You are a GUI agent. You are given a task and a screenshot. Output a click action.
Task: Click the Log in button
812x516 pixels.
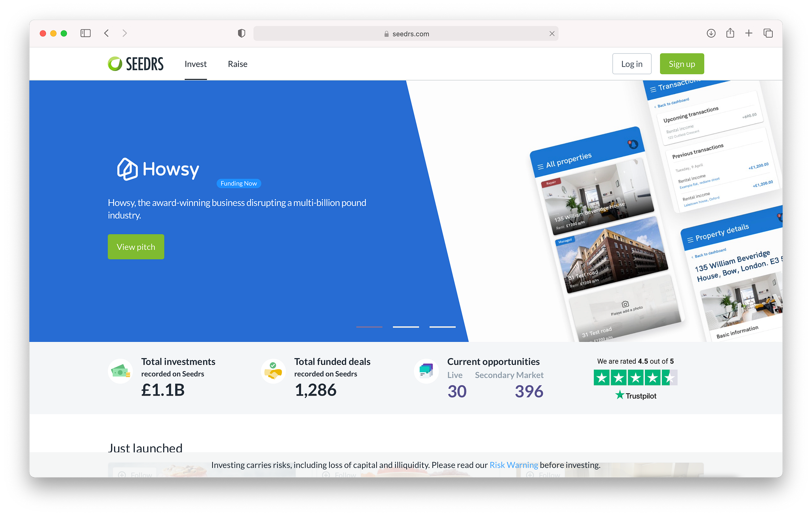631,64
